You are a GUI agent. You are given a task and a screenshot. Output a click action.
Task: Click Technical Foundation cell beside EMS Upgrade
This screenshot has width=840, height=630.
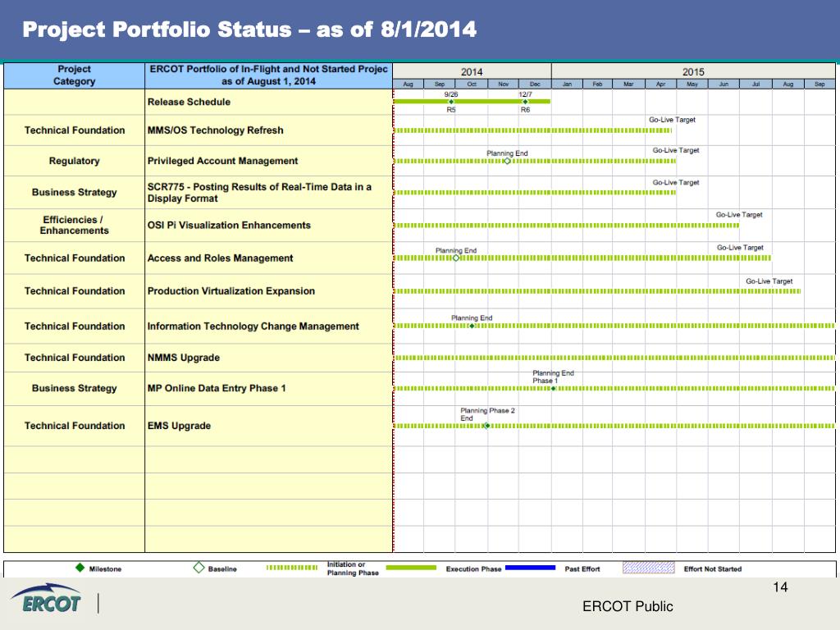pos(75,426)
